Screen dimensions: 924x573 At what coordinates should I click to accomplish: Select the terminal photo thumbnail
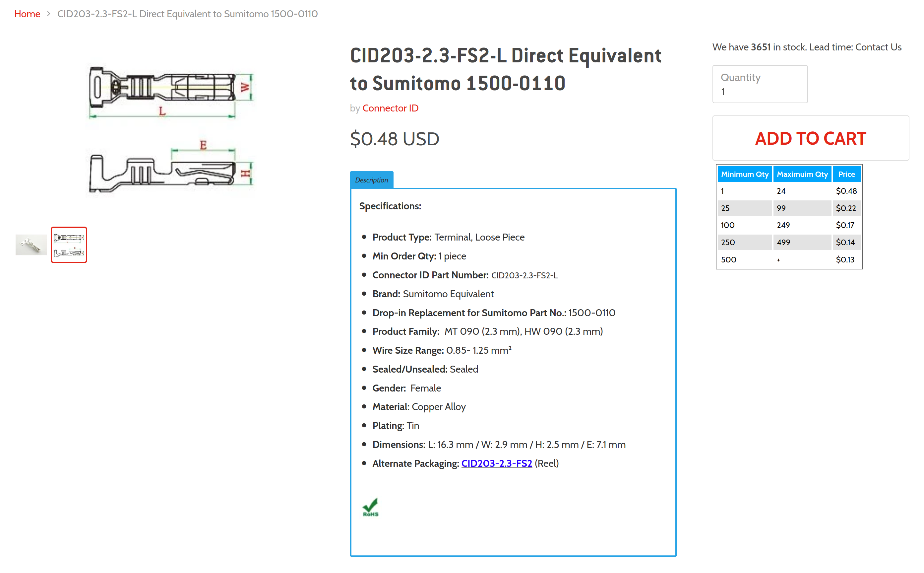31,245
